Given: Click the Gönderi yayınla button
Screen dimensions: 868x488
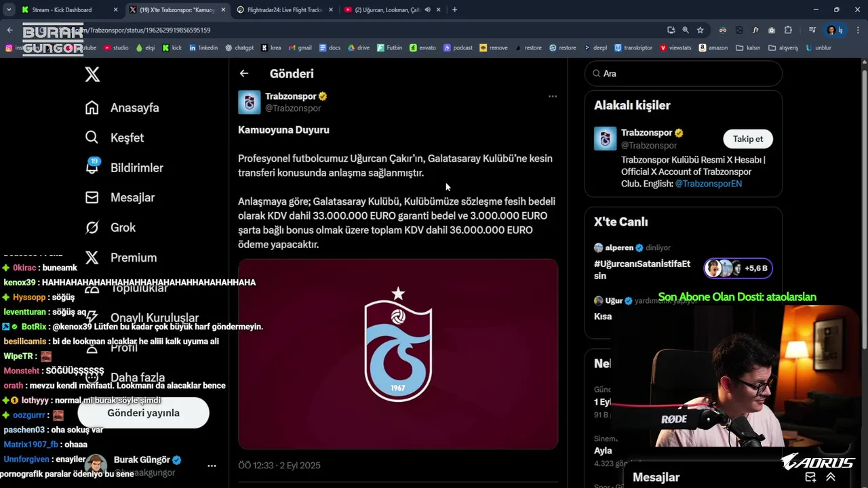Looking at the screenshot, I should 143,413.
